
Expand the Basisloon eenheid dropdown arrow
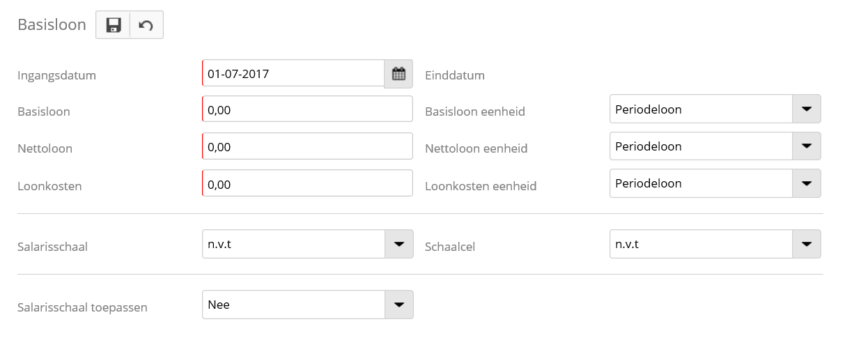click(x=807, y=109)
